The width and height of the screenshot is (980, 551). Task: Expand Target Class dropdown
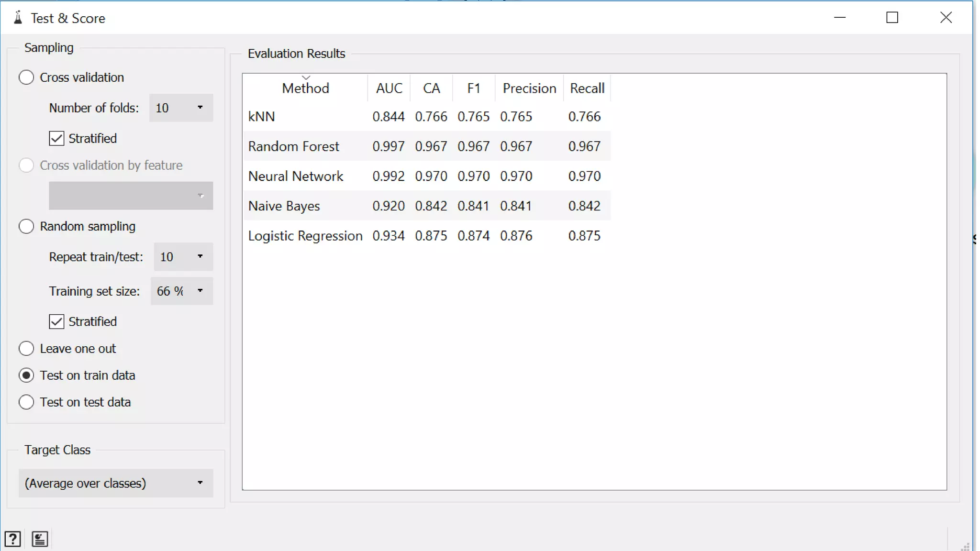tap(116, 483)
